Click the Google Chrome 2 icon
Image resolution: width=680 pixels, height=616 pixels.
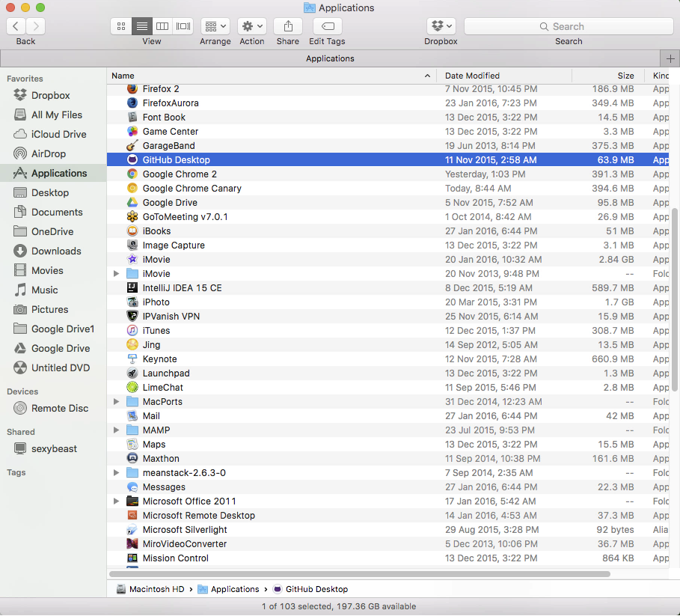pyautogui.click(x=132, y=174)
